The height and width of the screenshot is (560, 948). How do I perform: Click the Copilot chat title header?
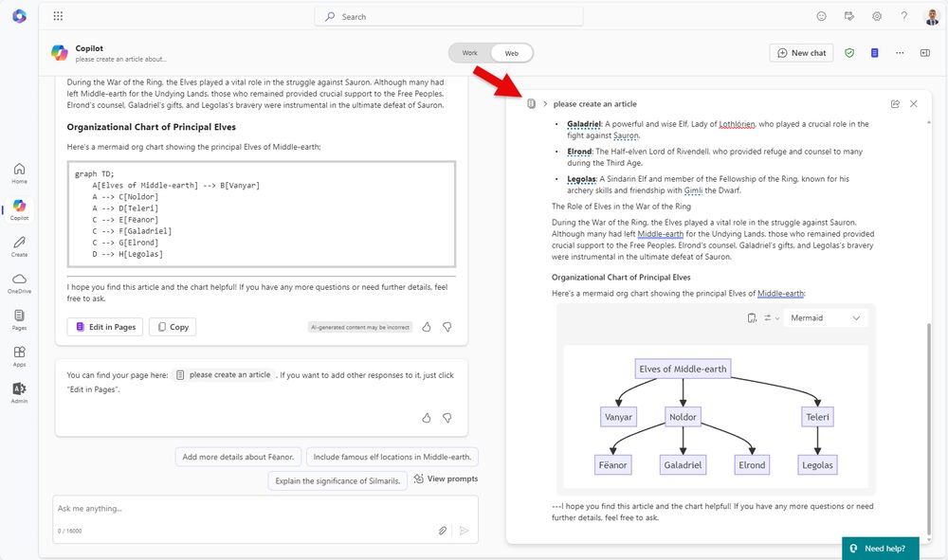tap(89, 48)
